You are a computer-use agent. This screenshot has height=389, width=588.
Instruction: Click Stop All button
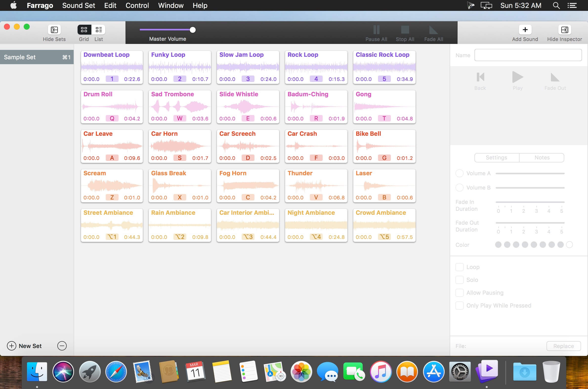[405, 33]
